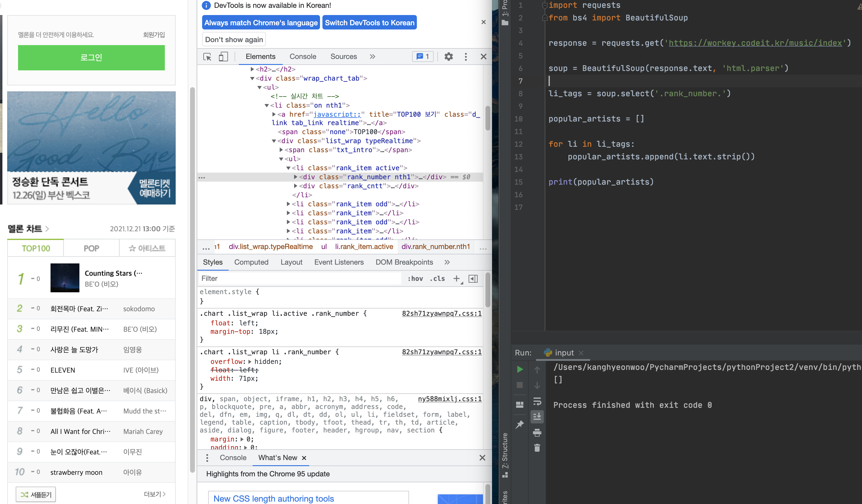862x504 pixels.
Task: Toggle the :hov element state button
Action: (415, 279)
